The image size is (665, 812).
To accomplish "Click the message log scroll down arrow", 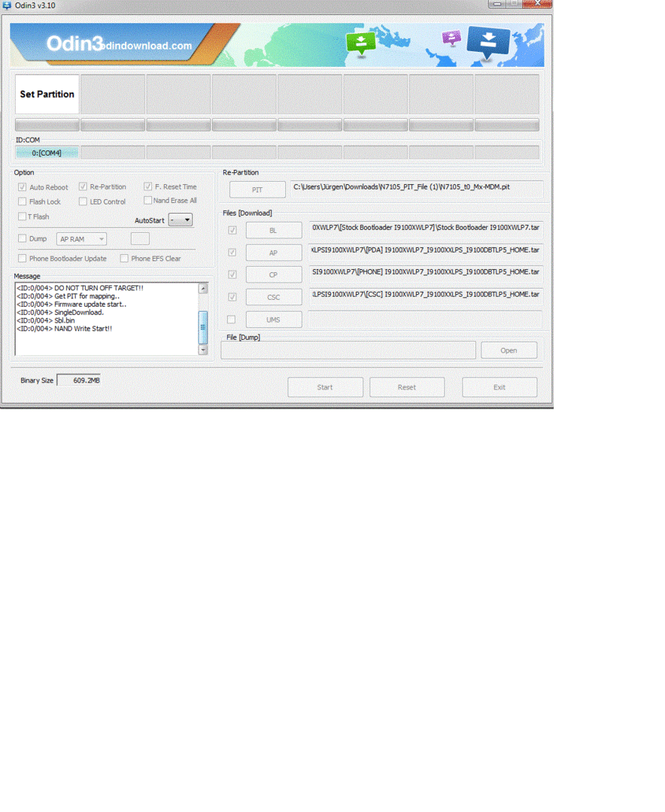I will coord(203,350).
